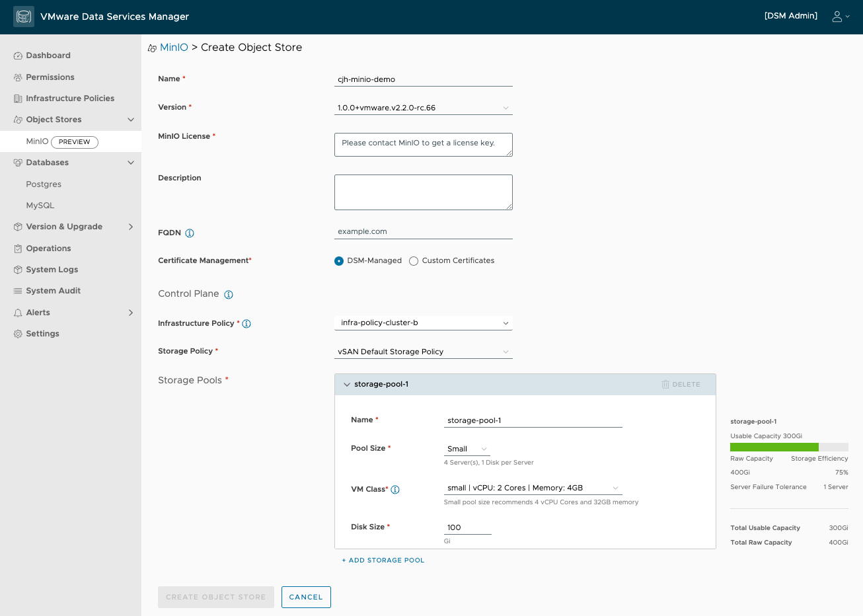Click the Dashboard gauge icon in sidebar

[18, 56]
